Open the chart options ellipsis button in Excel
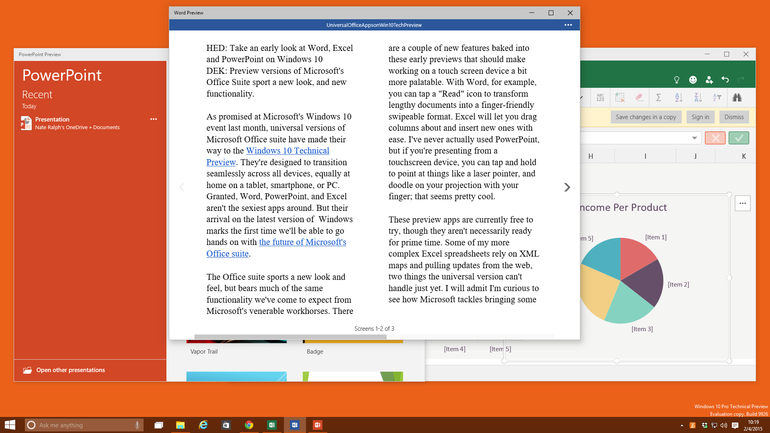 pos(742,203)
